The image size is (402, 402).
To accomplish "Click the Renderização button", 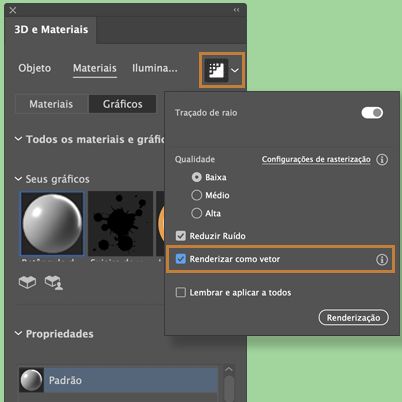I will [354, 317].
